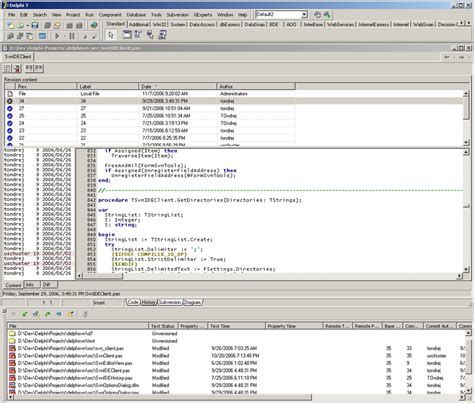Image resolution: width=474 pixels, height=403 pixels.
Task: Switch to the Additional palette tab
Action: coord(139,24)
